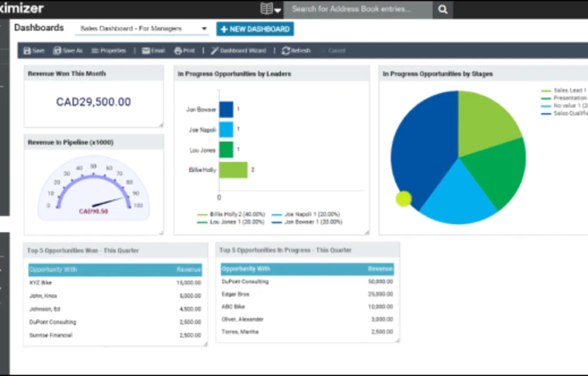Click the Top 5 Opportunities In Progress header
This screenshot has width=588, height=376.
(x=308, y=250)
